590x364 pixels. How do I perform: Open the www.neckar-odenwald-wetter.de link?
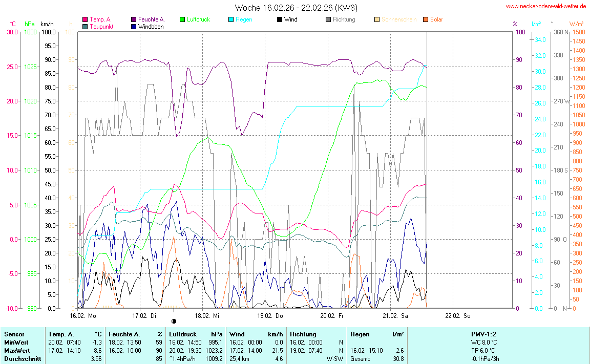545,6
